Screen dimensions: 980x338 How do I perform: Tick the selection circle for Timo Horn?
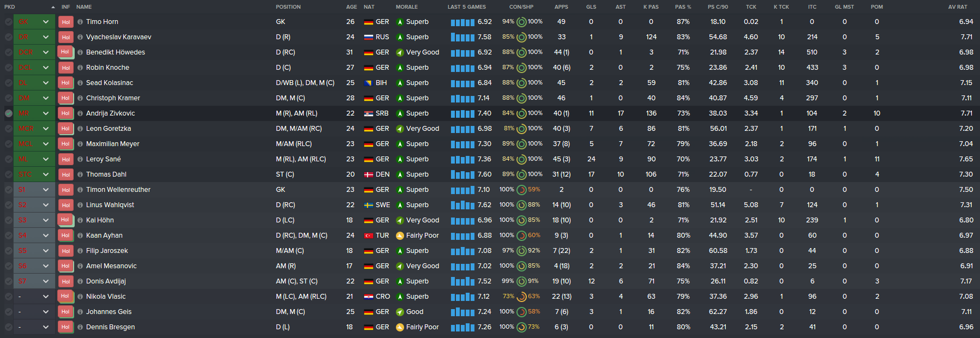(x=8, y=22)
